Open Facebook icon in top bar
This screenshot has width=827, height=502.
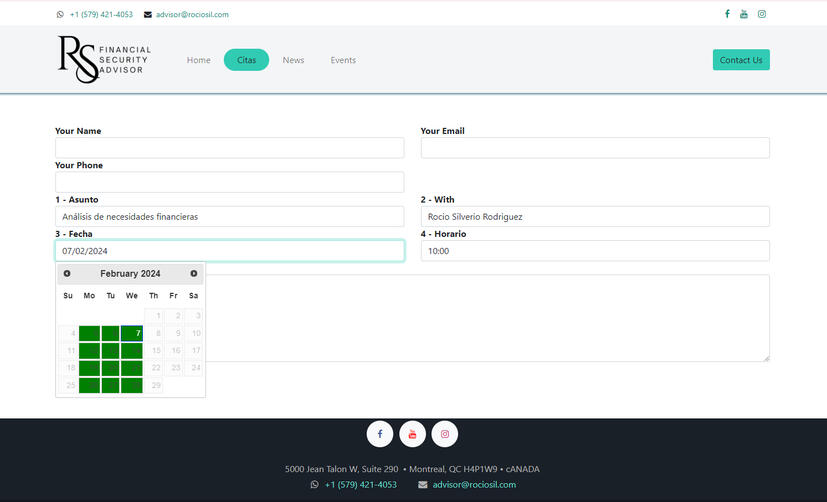click(x=726, y=15)
